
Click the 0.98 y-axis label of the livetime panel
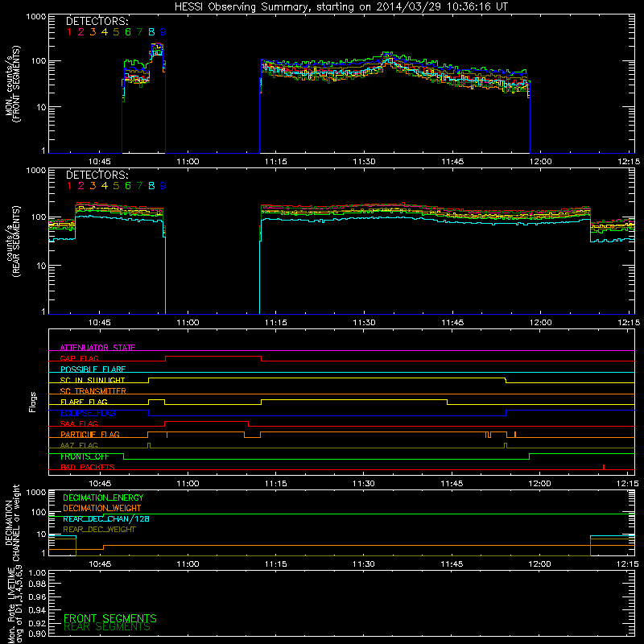37,584
